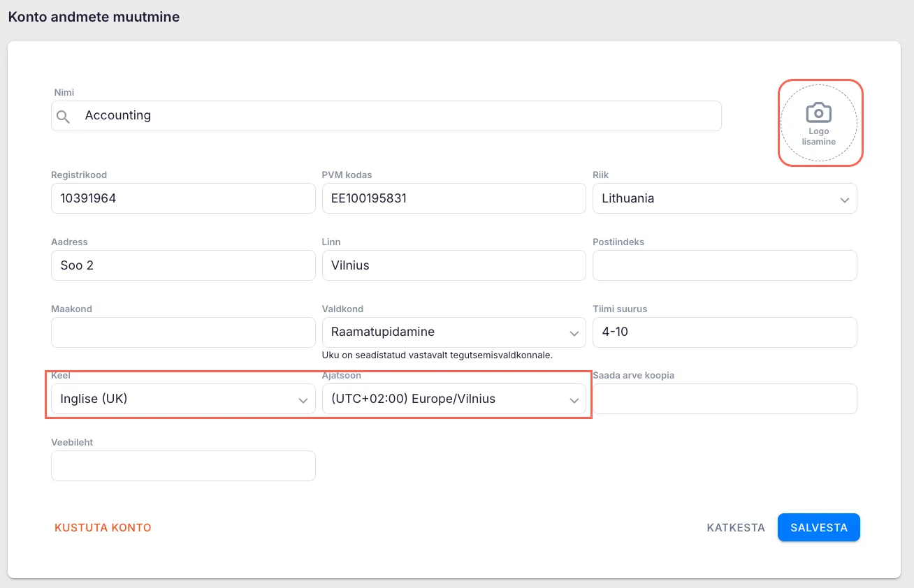Select the Registrikood input field
The width and height of the screenshot is (914, 588).
click(x=182, y=199)
